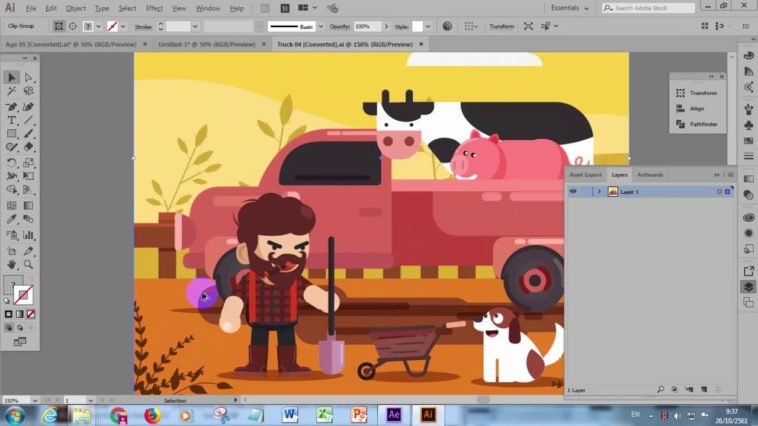Click the After Effects taskbar icon

pos(394,414)
